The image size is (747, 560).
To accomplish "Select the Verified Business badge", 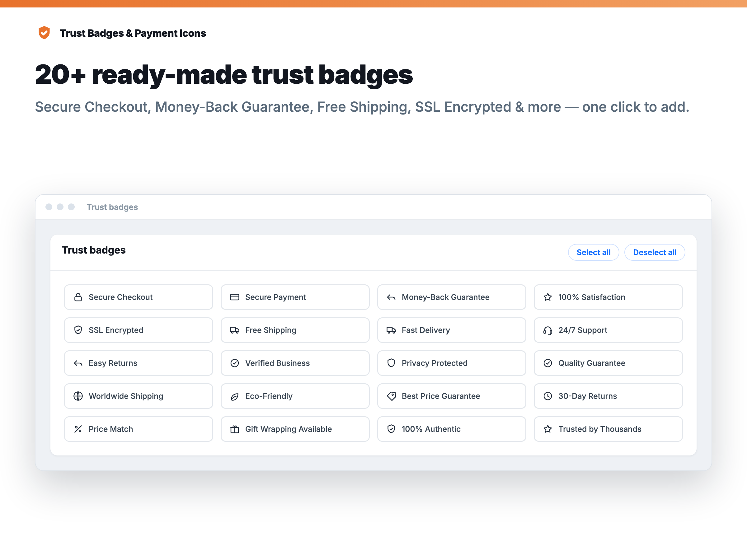I will [x=295, y=363].
